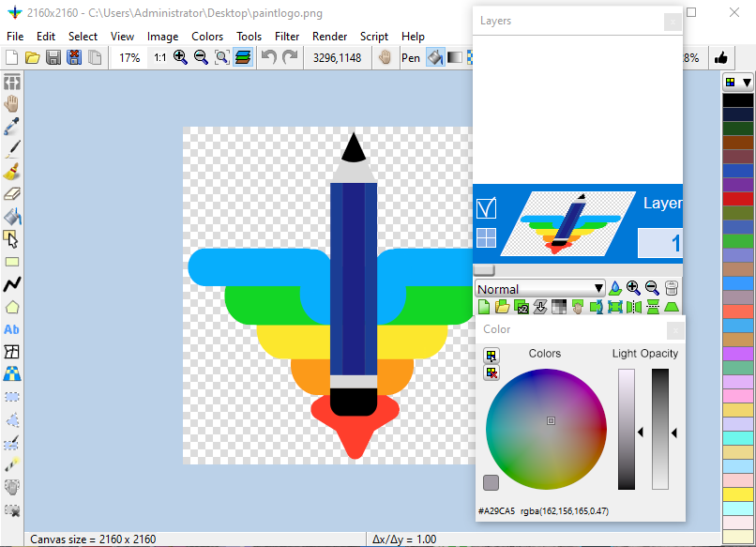
Task: Choose the Eraser tool
Action: click(12, 194)
